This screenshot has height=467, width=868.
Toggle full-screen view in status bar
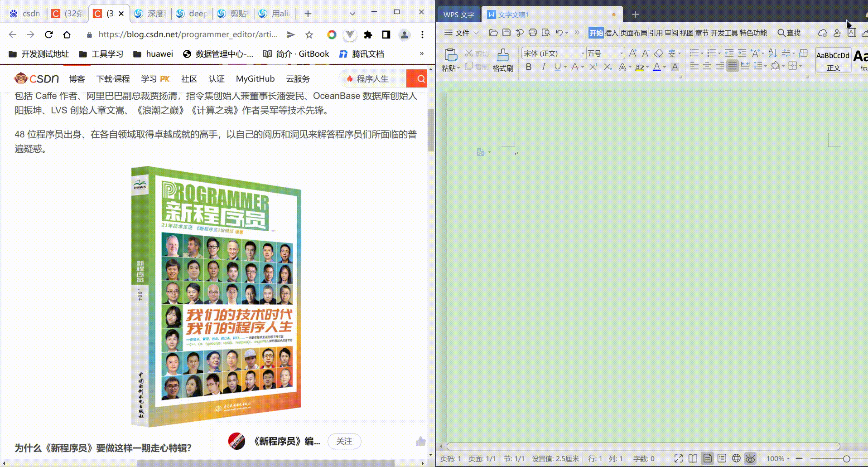[x=679, y=458]
